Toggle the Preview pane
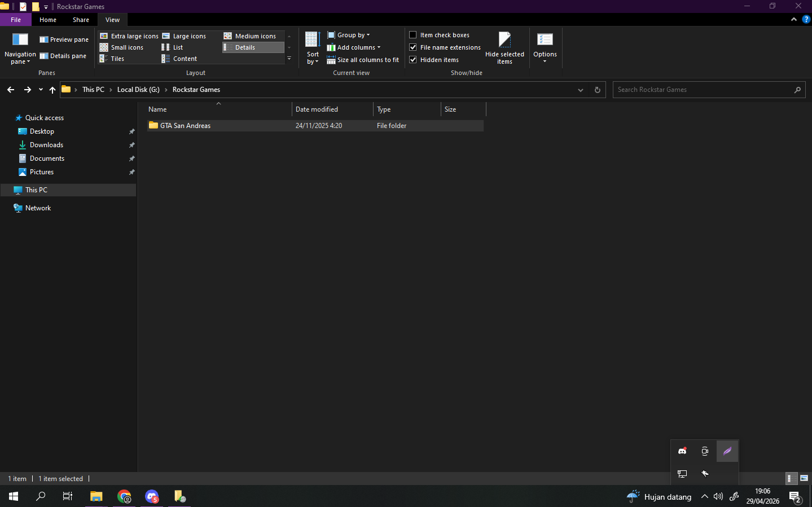This screenshot has width=812, height=507. pyautogui.click(x=64, y=39)
